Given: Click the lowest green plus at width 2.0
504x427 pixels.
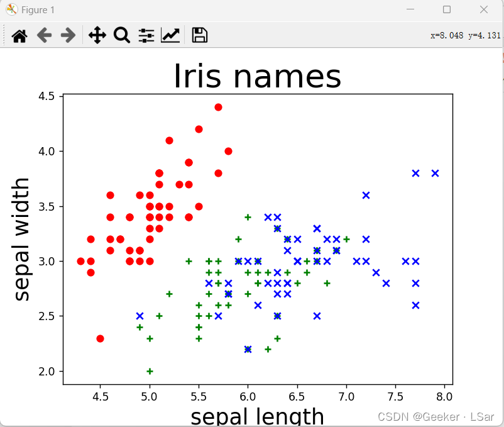Looking at the screenshot, I should (150, 372).
